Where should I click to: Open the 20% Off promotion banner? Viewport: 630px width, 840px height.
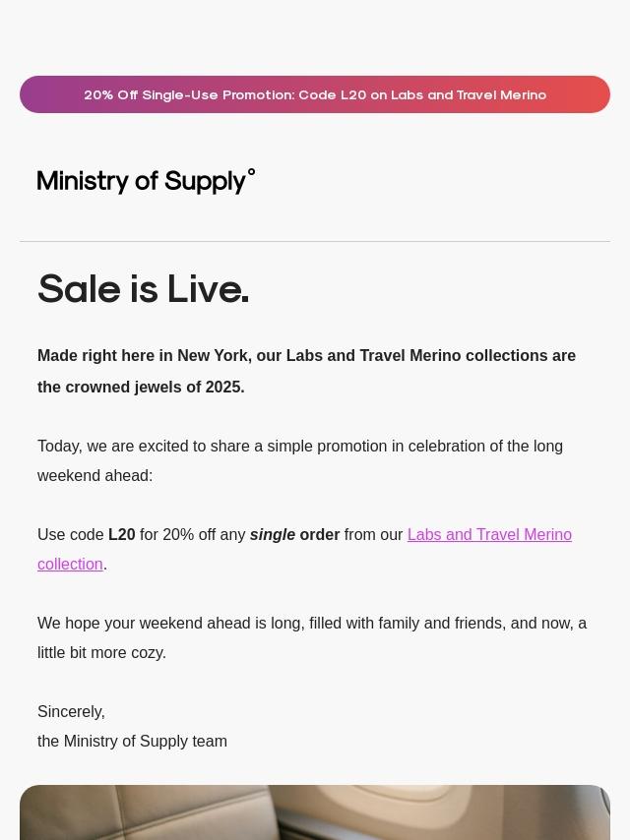pyautogui.click(x=315, y=94)
